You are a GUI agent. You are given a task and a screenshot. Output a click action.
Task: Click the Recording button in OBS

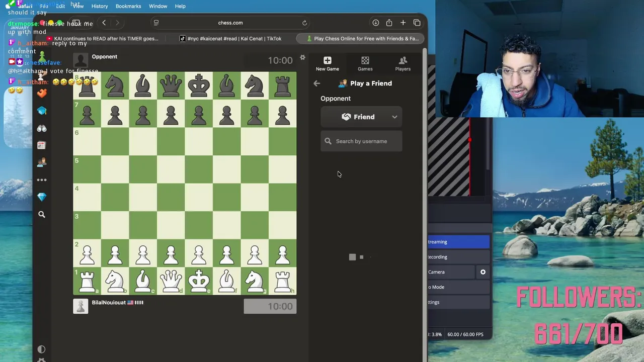point(458,257)
